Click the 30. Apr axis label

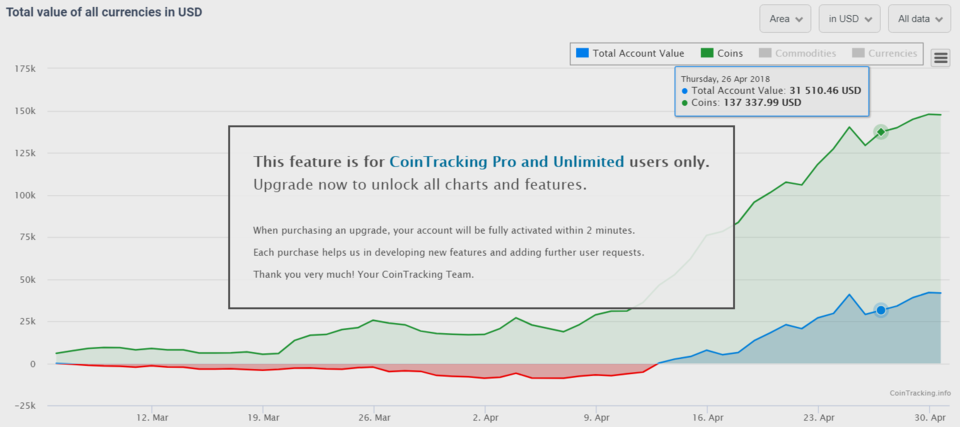pos(929,417)
